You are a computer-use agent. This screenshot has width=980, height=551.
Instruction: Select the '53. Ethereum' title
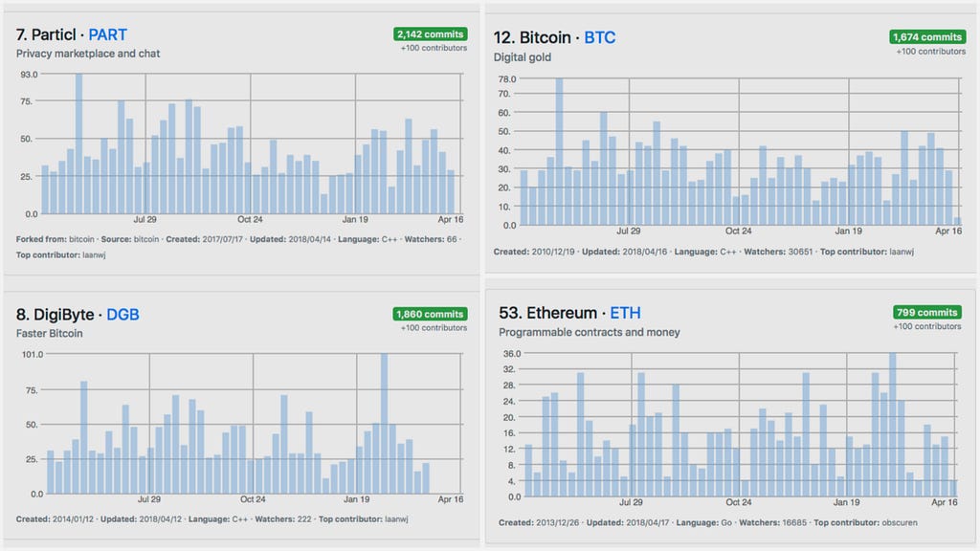(x=547, y=313)
